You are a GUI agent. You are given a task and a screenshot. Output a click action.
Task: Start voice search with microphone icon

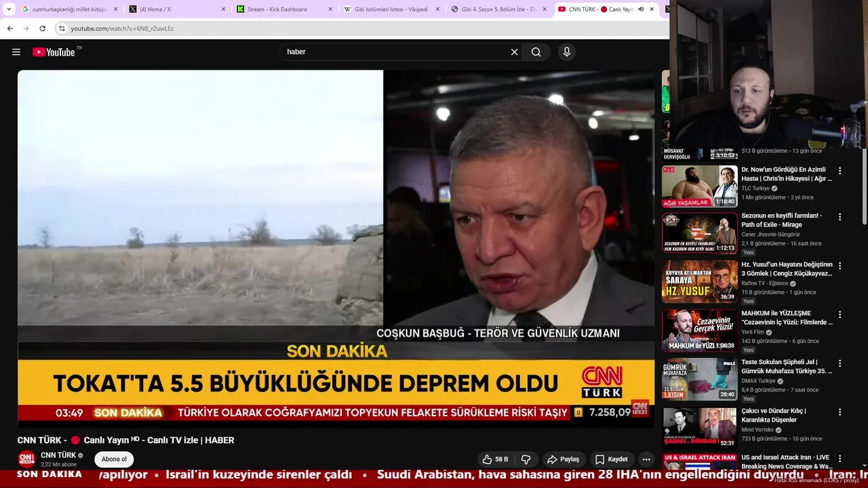pos(567,52)
